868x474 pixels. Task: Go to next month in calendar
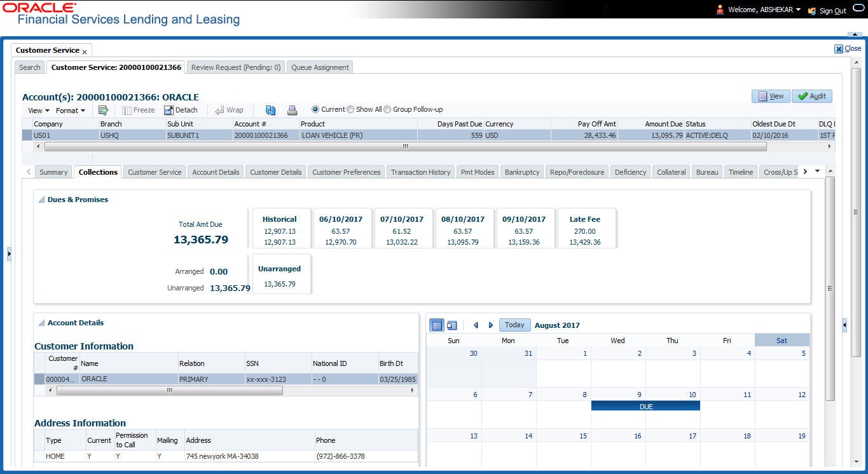coord(490,325)
